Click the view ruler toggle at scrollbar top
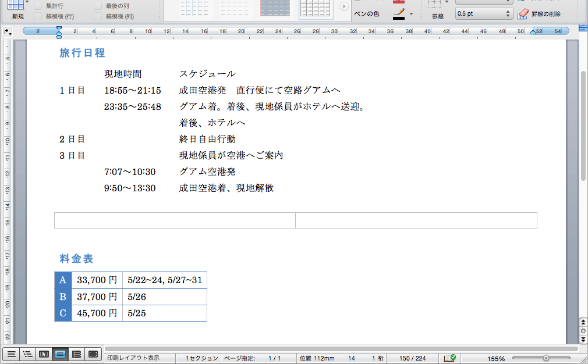The width and height of the screenshot is (588, 364). point(583,28)
